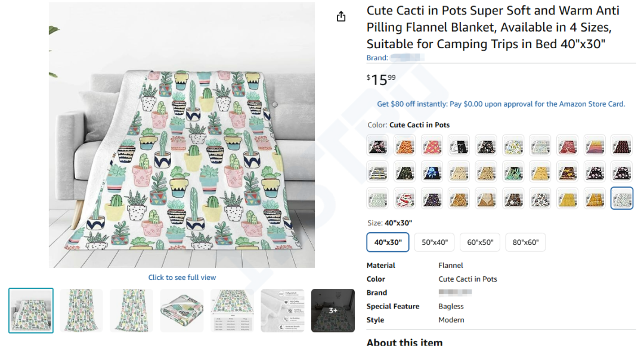Open the second hanging blanket thumbnail

point(131,310)
